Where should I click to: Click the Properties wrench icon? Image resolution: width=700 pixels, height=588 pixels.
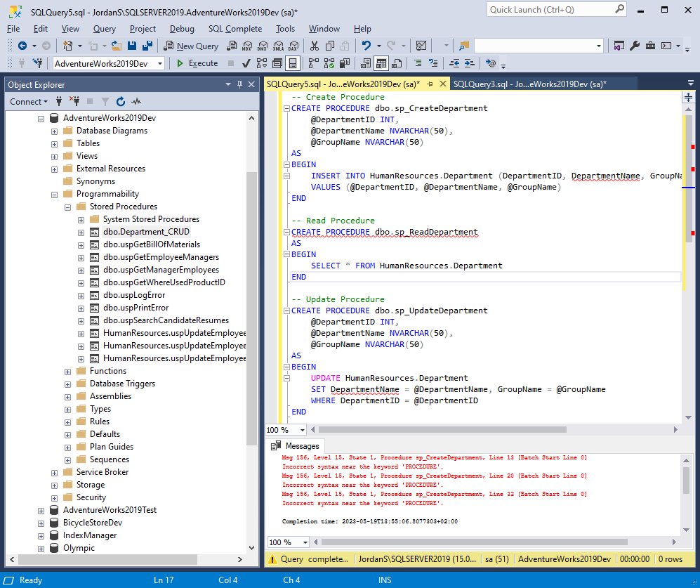635,46
